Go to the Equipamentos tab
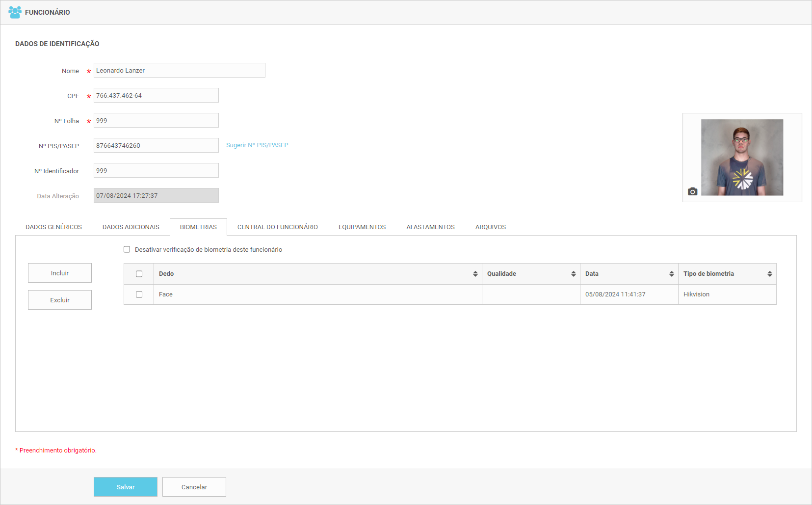The width and height of the screenshot is (812, 505). tap(362, 227)
